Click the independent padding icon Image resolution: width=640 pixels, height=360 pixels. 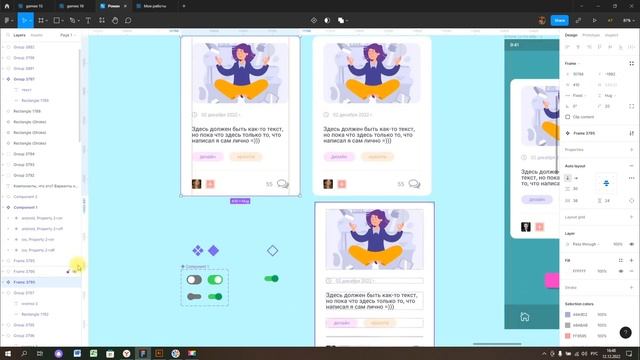pos(631,200)
